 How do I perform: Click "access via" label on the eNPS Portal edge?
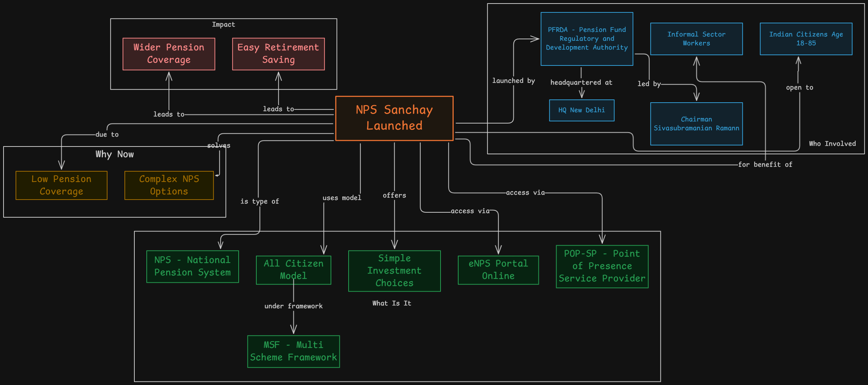(470, 211)
